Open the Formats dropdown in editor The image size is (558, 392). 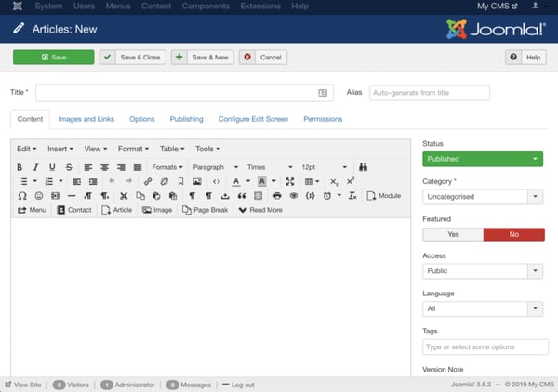[167, 167]
